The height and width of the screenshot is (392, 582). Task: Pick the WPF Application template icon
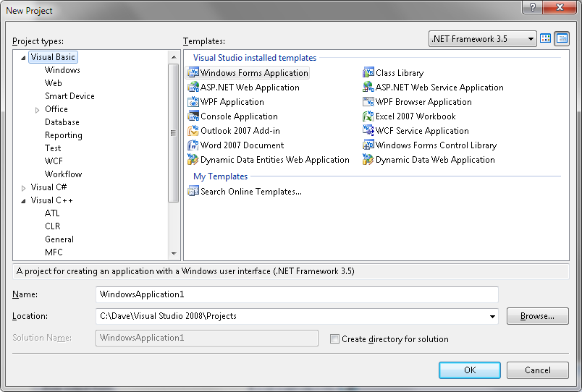[x=193, y=102]
